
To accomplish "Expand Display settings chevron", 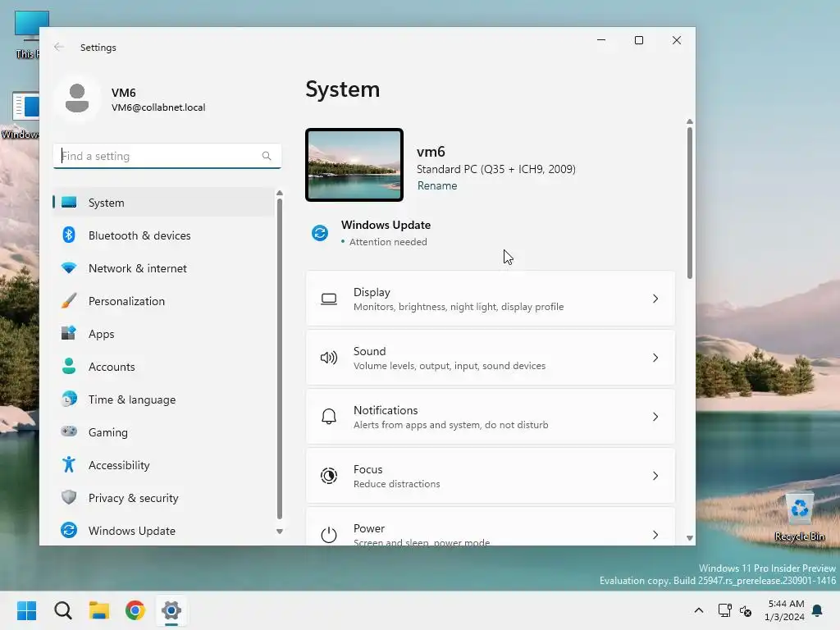I will click(x=655, y=299).
